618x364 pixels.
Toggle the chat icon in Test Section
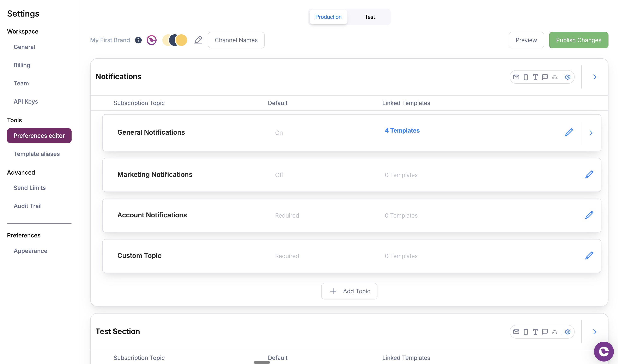545,332
